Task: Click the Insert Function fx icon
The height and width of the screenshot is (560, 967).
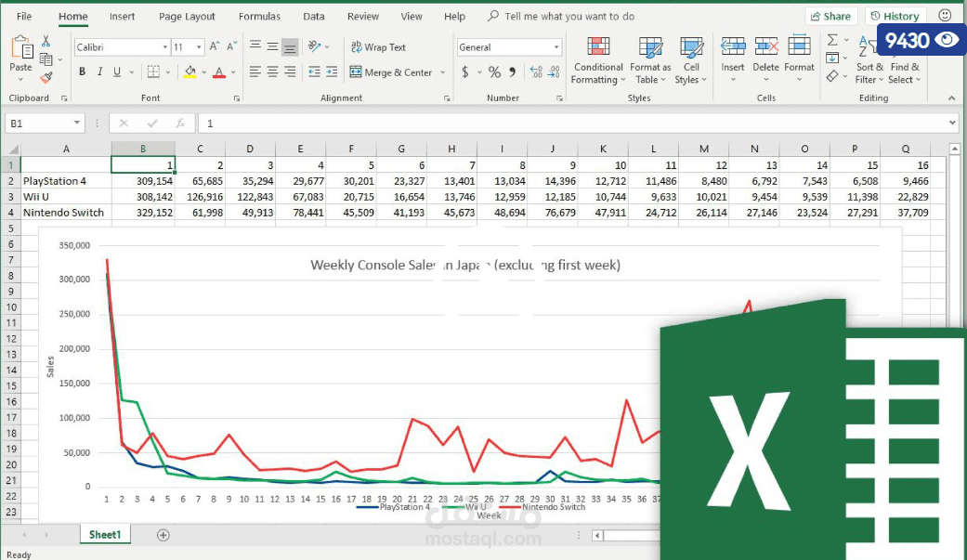Action: [180, 124]
